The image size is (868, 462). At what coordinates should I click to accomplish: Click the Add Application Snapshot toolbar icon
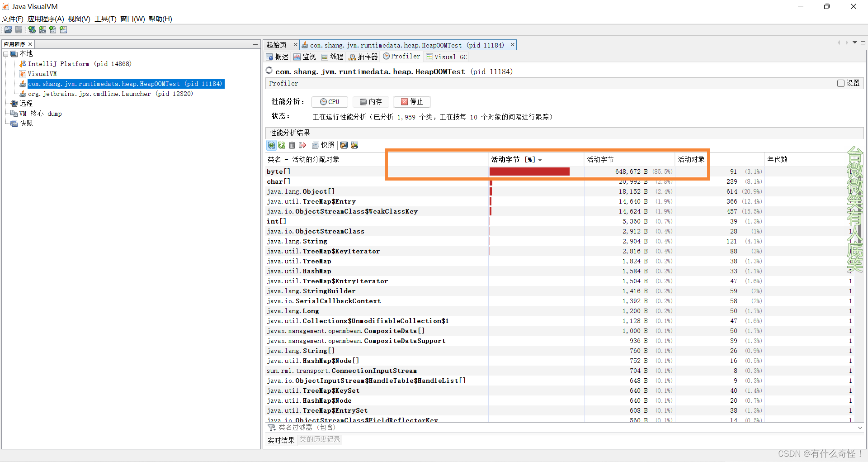63,30
